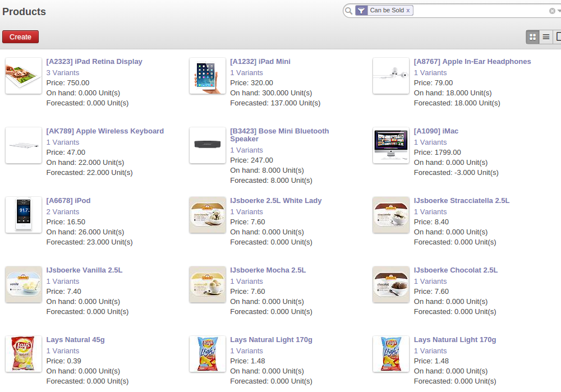Image resolution: width=561 pixels, height=392 pixels.
Task: Open IJsboerke Vanilla 2.5L product
Action: click(x=84, y=270)
